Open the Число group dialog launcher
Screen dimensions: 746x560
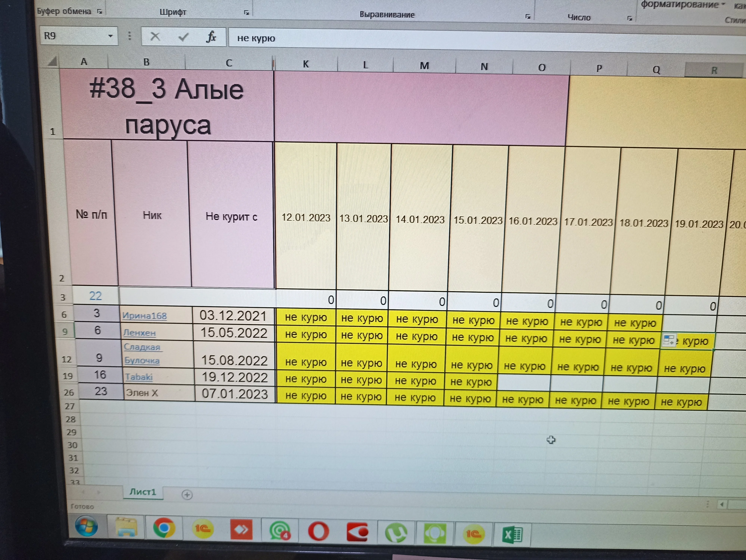tap(629, 18)
